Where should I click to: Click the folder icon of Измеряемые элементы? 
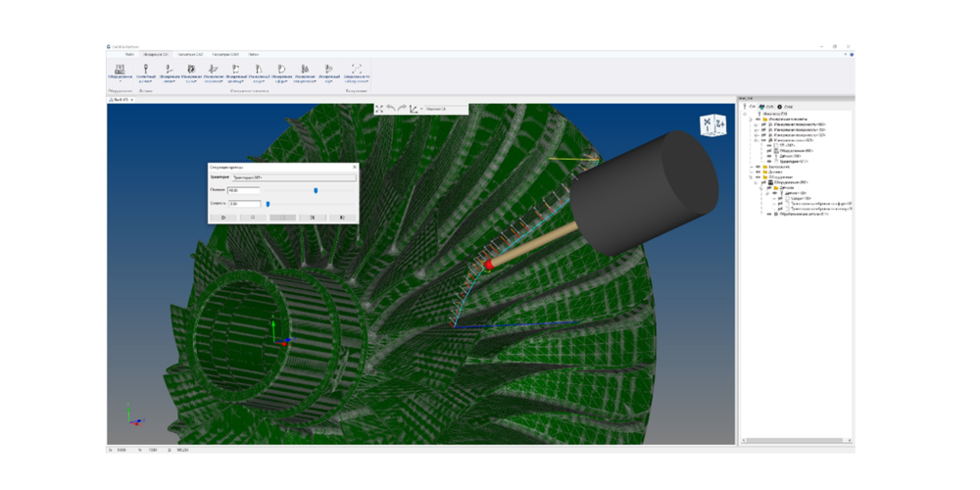pyautogui.click(x=765, y=120)
